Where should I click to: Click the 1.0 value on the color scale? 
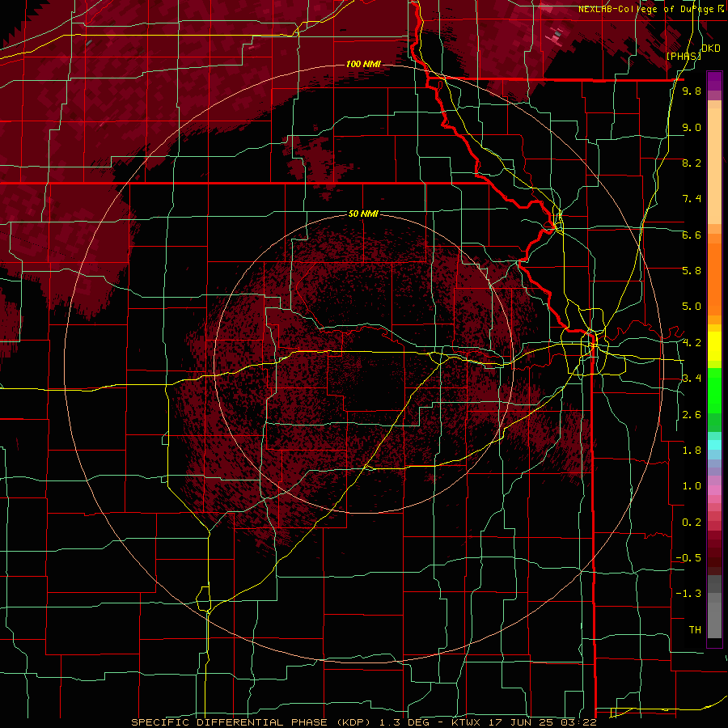coord(692,486)
